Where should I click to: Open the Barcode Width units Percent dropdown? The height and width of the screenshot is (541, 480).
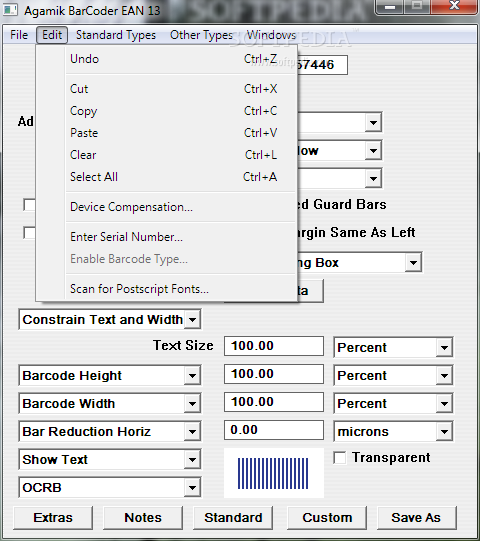(x=444, y=403)
